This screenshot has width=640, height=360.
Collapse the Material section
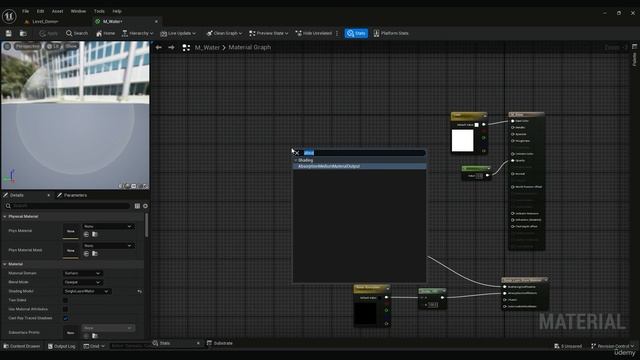click(5, 264)
